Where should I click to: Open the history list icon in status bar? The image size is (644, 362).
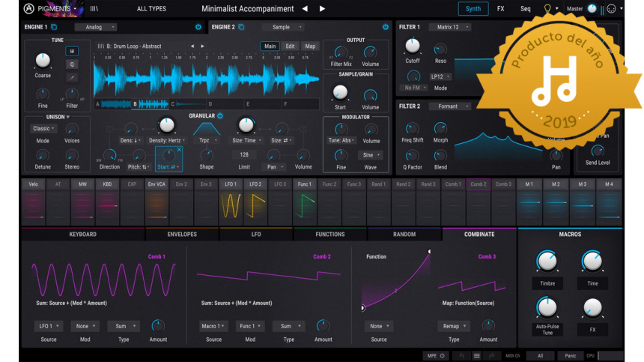click(x=476, y=356)
